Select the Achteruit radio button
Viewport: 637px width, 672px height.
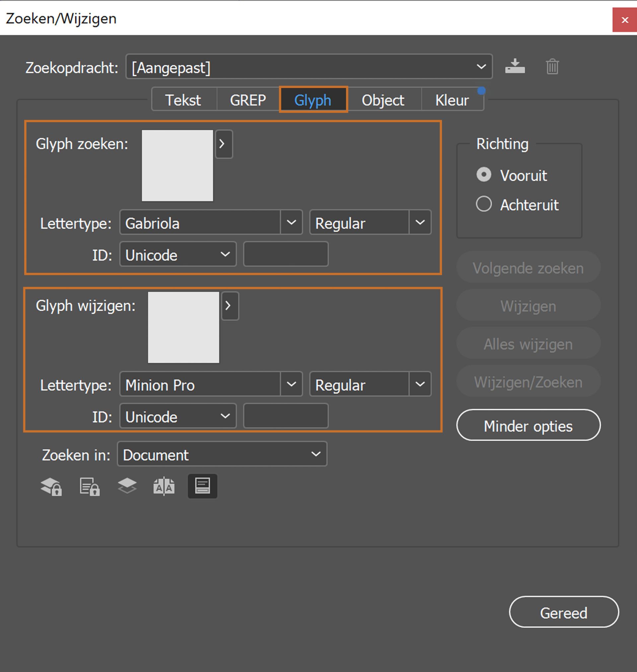483,204
